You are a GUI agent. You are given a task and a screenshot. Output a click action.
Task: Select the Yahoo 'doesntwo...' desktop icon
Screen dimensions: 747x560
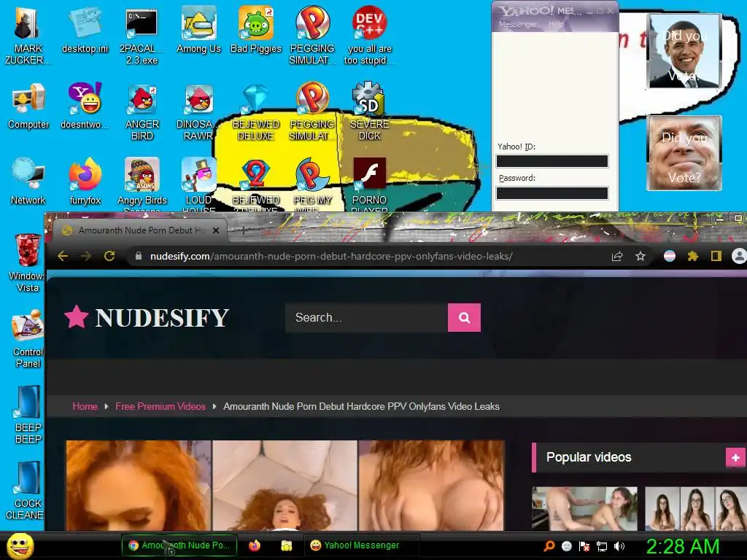pyautogui.click(x=85, y=106)
